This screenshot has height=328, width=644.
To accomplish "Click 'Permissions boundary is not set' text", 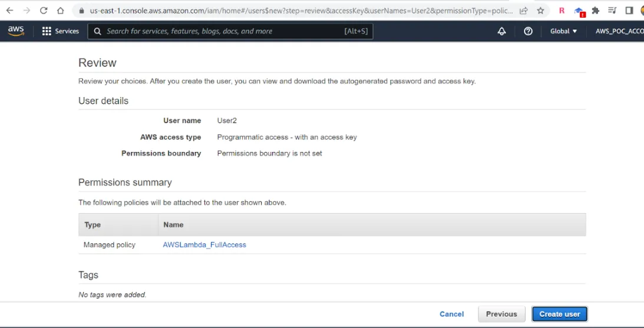I will [x=269, y=154].
